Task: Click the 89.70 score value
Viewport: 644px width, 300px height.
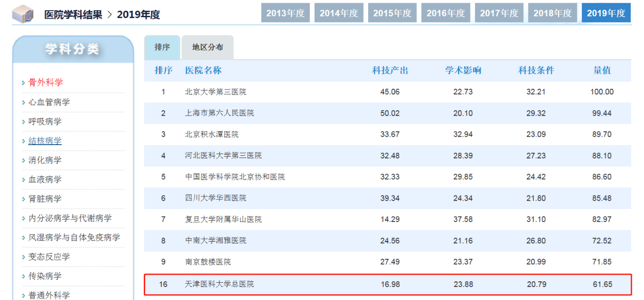Action: (602, 134)
